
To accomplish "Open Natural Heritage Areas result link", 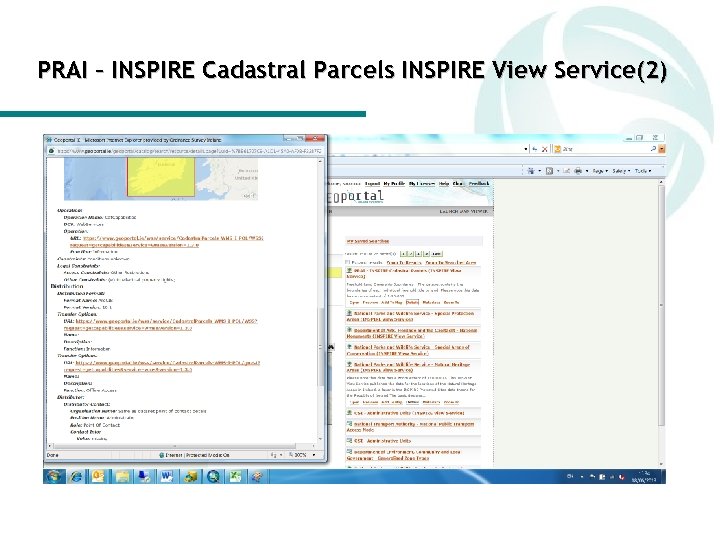I will (408, 367).
